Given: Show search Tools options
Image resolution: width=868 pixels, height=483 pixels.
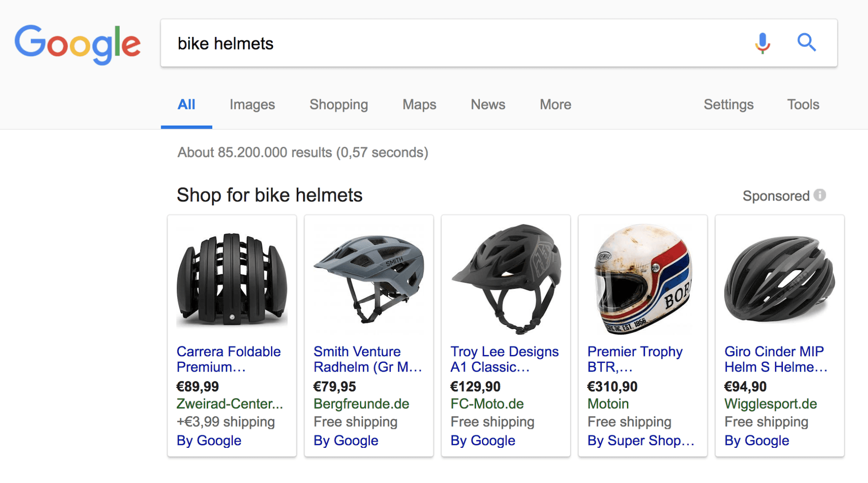Looking at the screenshot, I should (x=803, y=105).
